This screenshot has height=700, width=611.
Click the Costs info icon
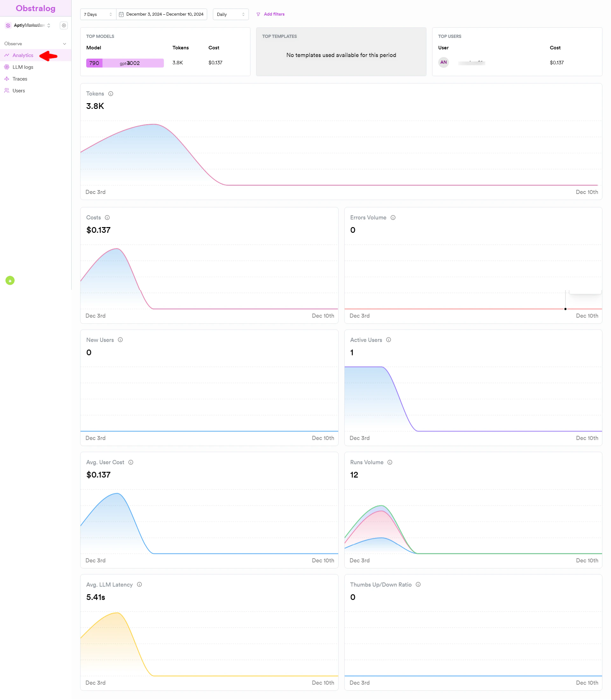point(107,217)
